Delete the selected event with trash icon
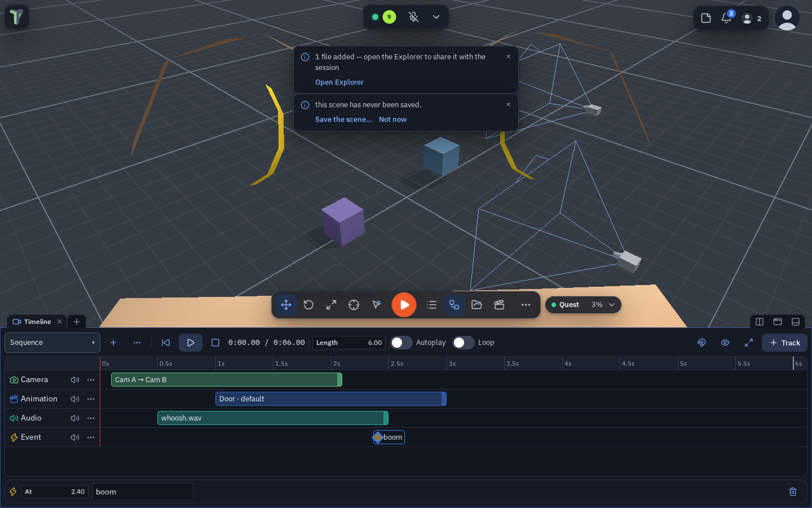 click(x=793, y=492)
